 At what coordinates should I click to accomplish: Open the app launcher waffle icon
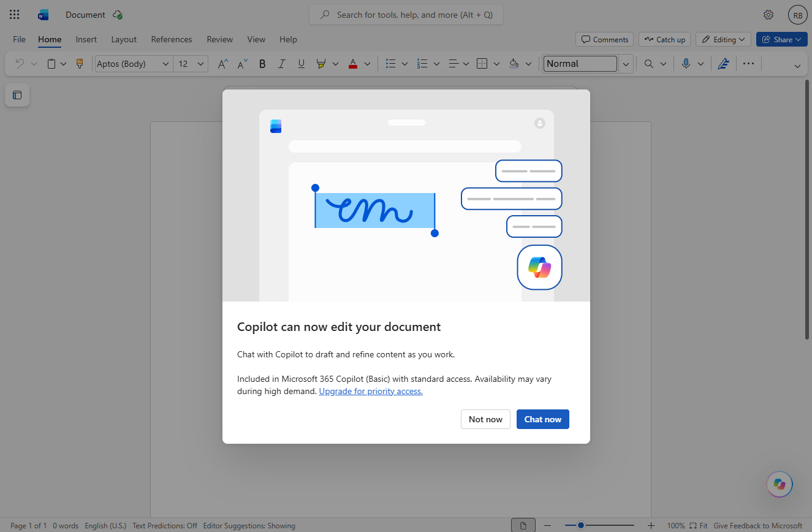15,15
